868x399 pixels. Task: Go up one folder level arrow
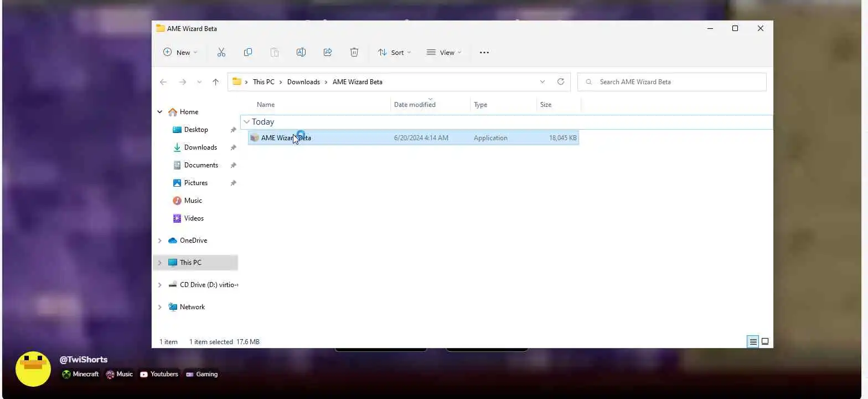pyautogui.click(x=215, y=82)
